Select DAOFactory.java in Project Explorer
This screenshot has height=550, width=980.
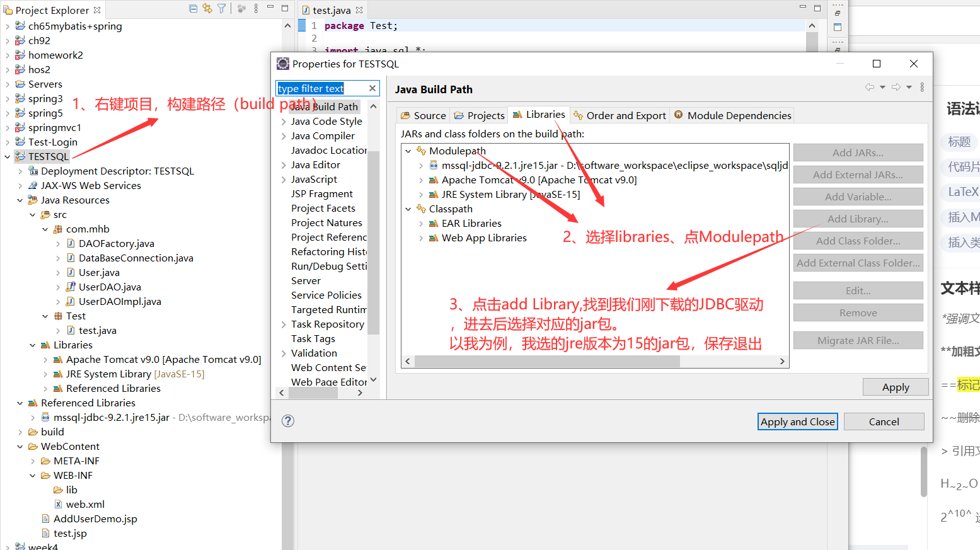tap(116, 244)
